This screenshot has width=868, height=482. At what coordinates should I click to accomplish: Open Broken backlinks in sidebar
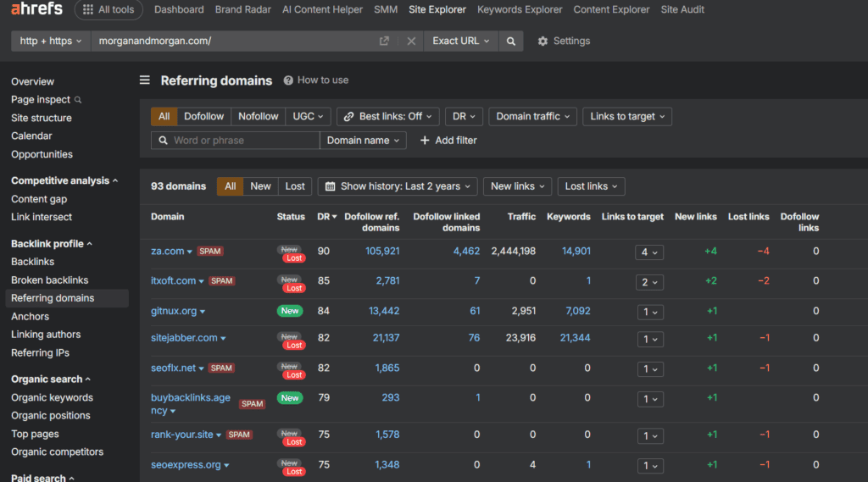50,280
